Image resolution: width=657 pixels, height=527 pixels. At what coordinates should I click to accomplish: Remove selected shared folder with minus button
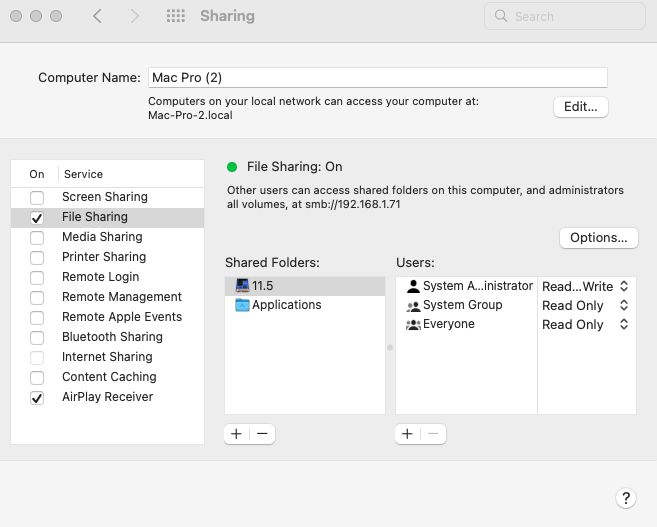tap(262, 434)
